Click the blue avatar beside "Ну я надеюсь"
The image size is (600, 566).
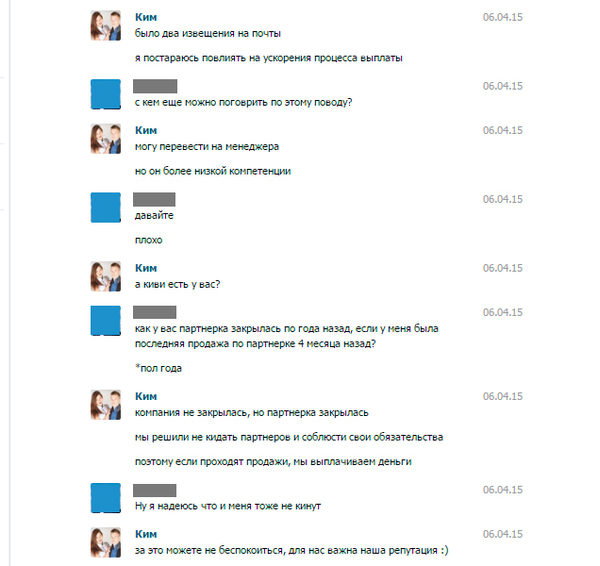click(106, 498)
